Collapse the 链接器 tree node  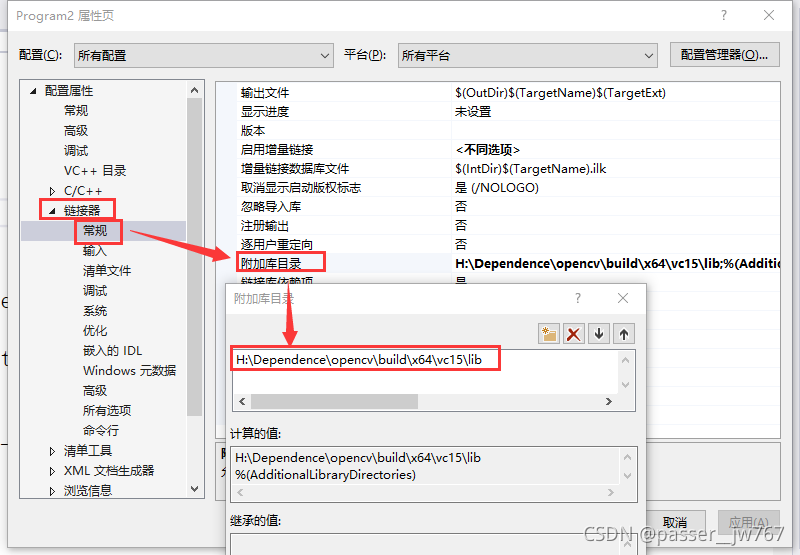click(x=52, y=210)
